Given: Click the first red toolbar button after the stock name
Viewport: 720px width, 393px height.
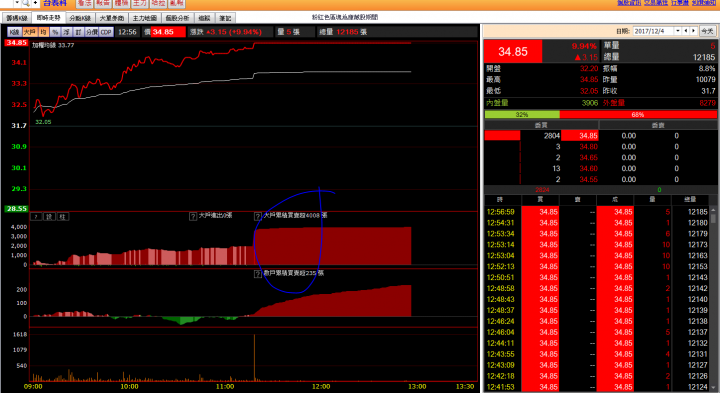Looking at the screenshot, I should click(85, 3).
